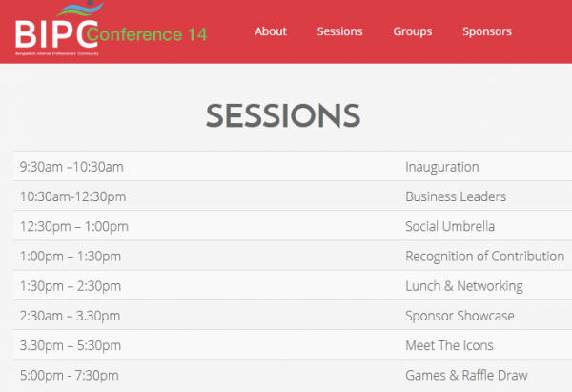This screenshot has height=392, width=572.
Task: Select Sponsors in the top navigation
Action: [x=486, y=31]
